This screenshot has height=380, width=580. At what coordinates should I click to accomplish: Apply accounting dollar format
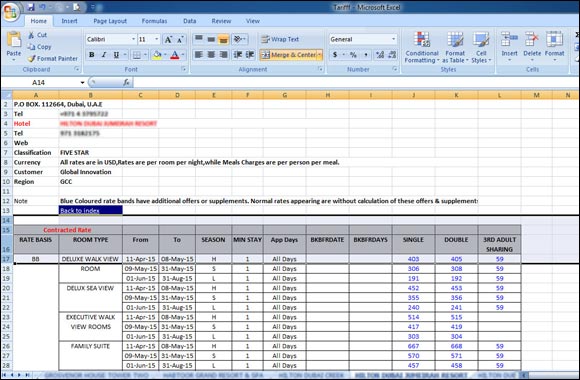(x=335, y=55)
